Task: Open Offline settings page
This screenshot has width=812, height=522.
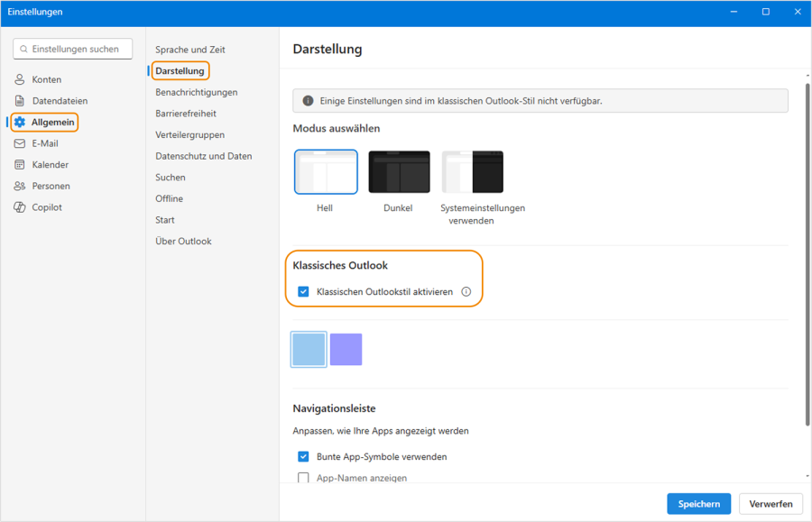Action: [169, 198]
